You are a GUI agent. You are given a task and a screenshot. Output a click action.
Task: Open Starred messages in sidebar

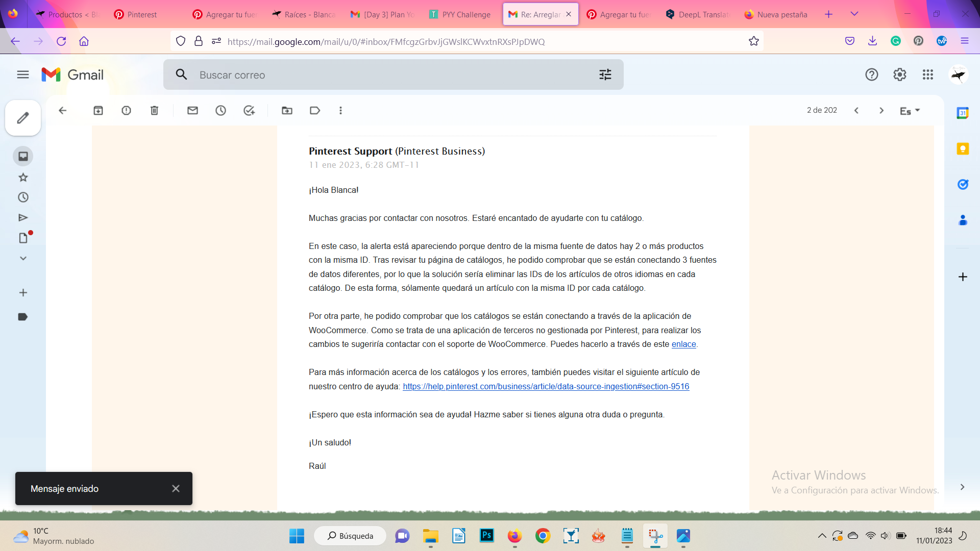pos(23,177)
